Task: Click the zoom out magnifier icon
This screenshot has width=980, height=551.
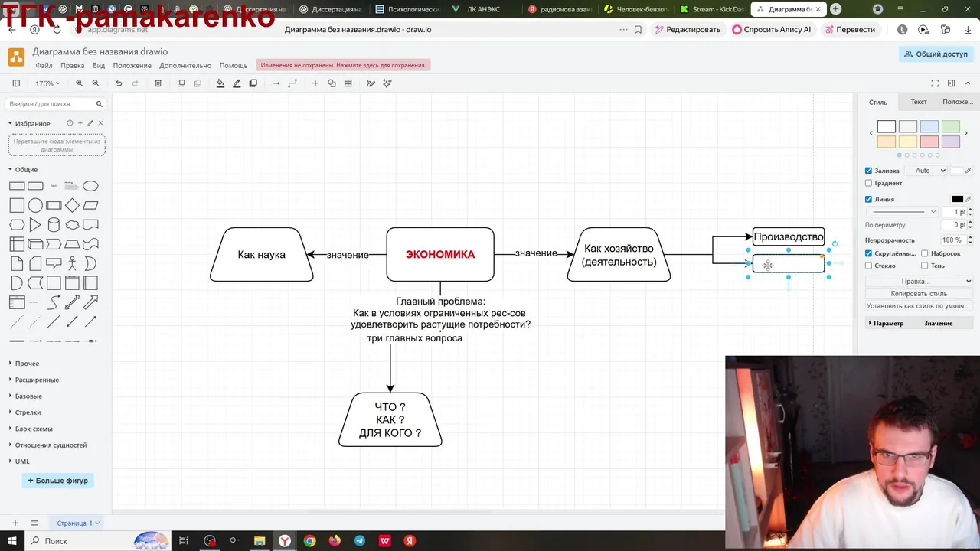Action: 96,83
